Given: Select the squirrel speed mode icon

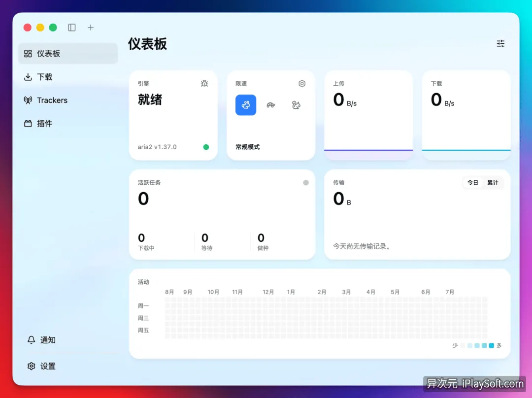Looking at the screenshot, I should pos(296,105).
